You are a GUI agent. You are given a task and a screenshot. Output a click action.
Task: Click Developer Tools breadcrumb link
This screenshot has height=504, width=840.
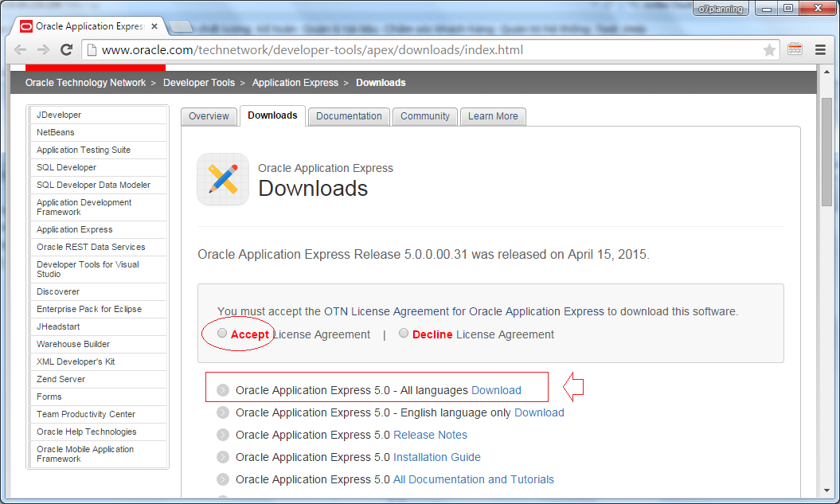199,83
